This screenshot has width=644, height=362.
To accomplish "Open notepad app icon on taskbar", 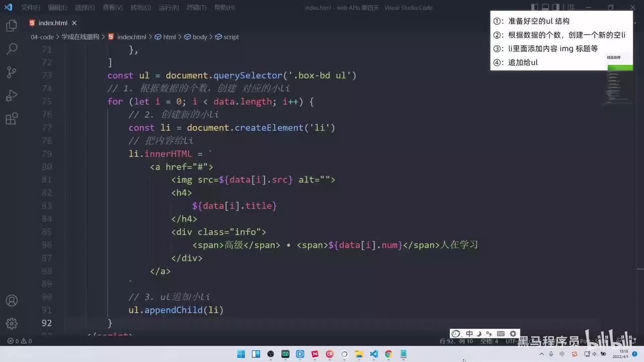I will click(x=404, y=354).
